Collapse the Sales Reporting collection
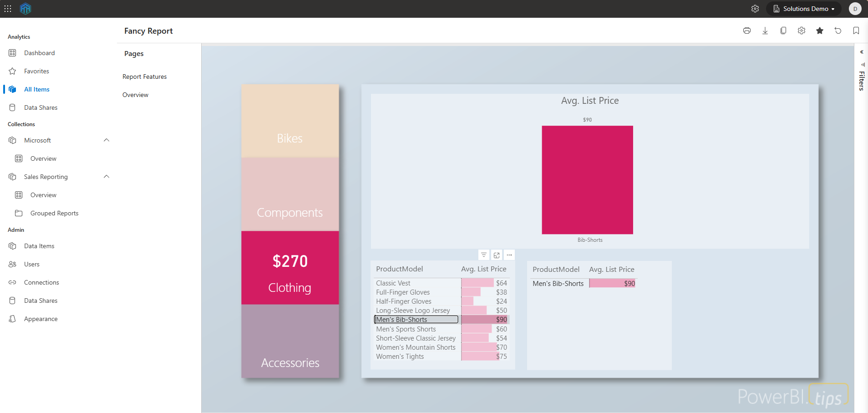 [x=106, y=177]
